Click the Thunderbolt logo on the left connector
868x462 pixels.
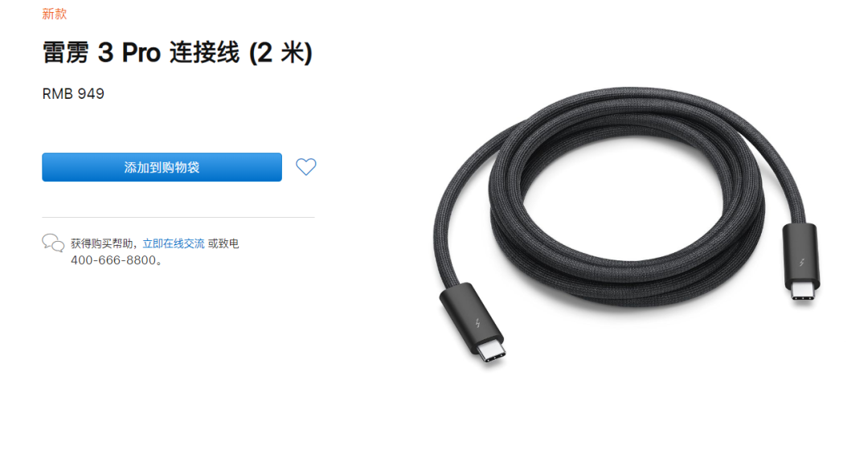click(477, 322)
